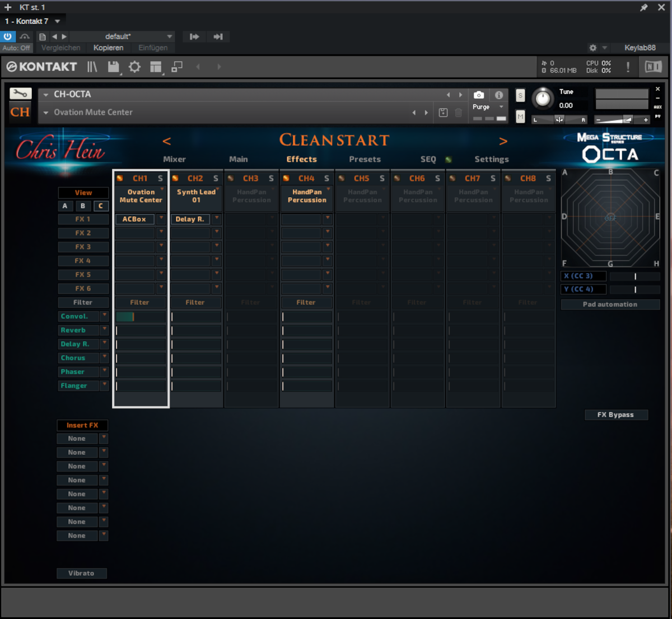This screenshot has width=672, height=619.
Task: Select view C button
Action: [101, 206]
